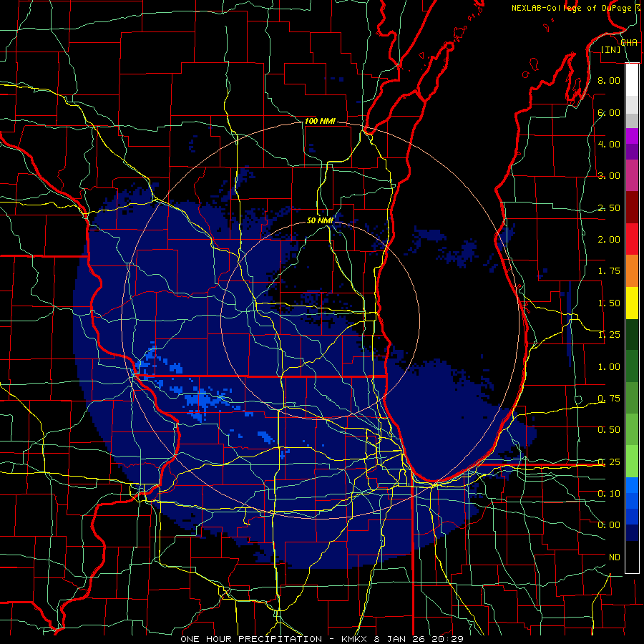Pick the orange swatch in the legend bar
644x644 pixels.
(x=632, y=271)
